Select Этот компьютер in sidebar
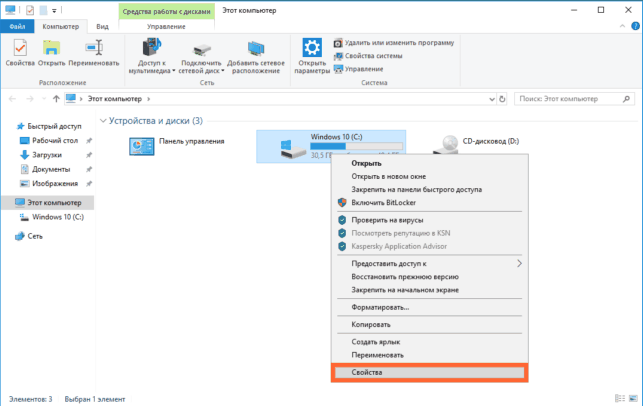The width and height of the screenshot is (643, 406). point(48,203)
